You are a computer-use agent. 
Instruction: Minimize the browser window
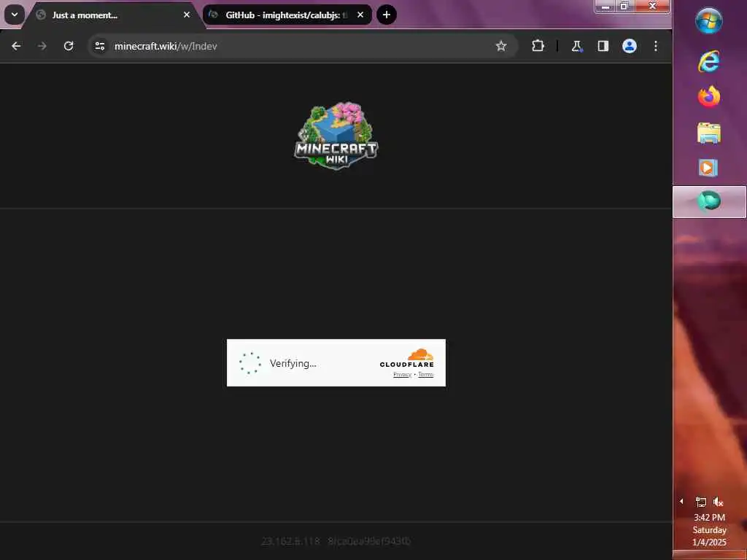(x=605, y=6)
